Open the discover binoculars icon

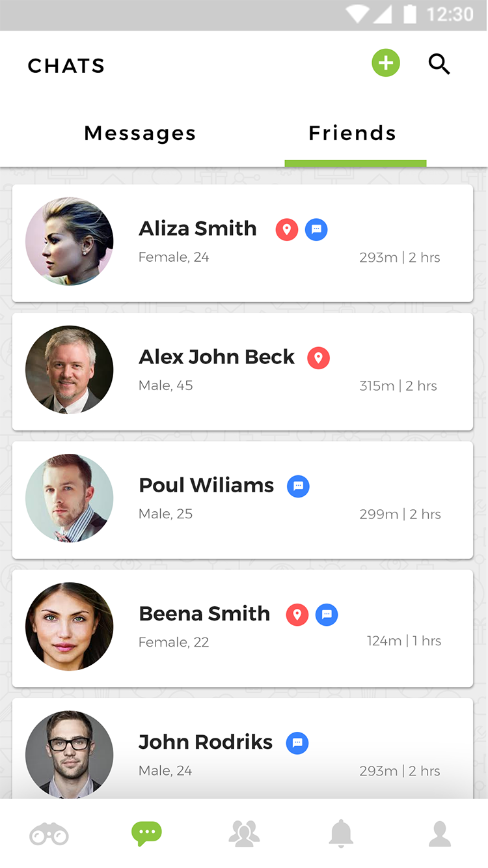(x=49, y=833)
